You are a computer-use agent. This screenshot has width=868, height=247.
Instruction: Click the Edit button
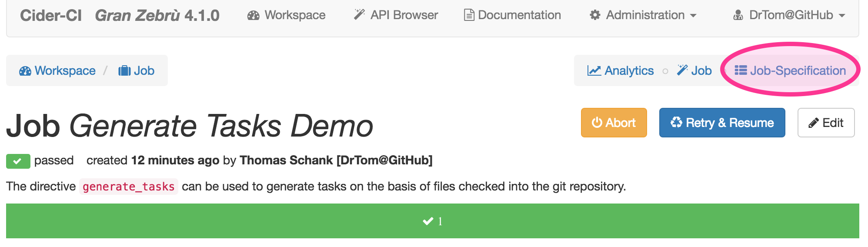pyautogui.click(x=826, y=123)
